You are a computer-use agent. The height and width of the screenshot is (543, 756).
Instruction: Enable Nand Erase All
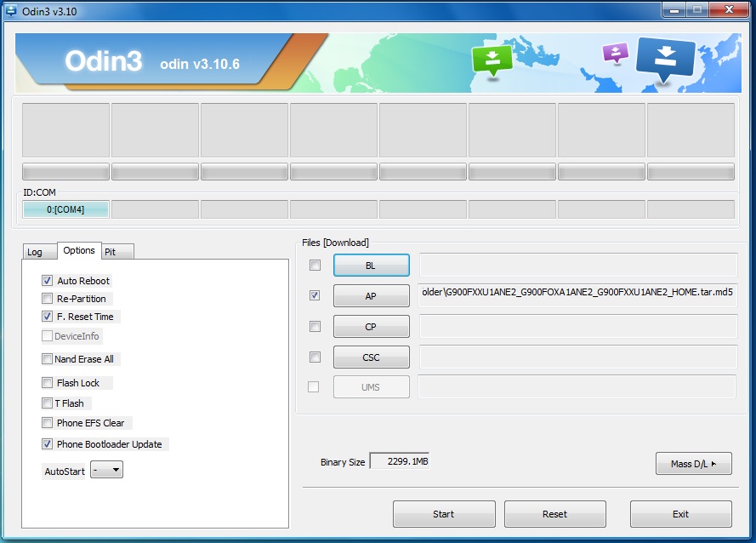[x=47, y=358]
